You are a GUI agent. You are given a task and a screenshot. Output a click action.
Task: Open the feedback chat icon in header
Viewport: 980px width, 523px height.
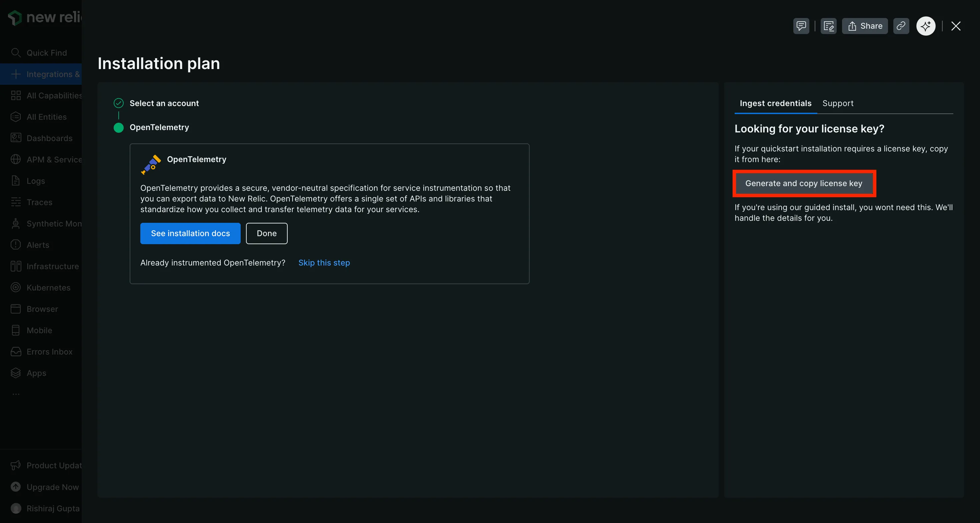pos(801,26)
